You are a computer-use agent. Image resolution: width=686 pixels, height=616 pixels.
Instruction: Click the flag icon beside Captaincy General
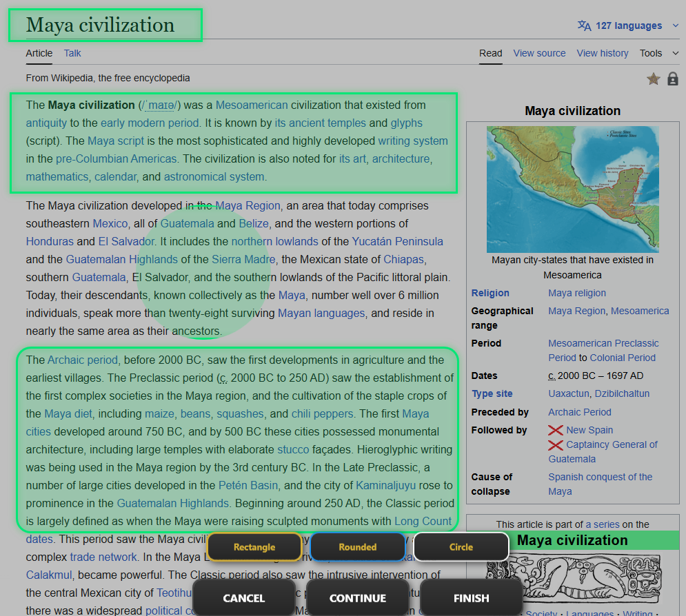pyautogui.click(x=555, y=445)
